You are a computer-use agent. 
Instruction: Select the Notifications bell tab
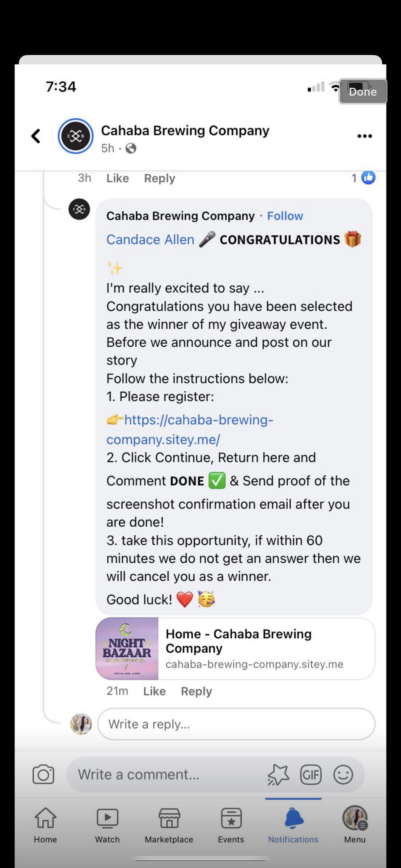point(293,824)
